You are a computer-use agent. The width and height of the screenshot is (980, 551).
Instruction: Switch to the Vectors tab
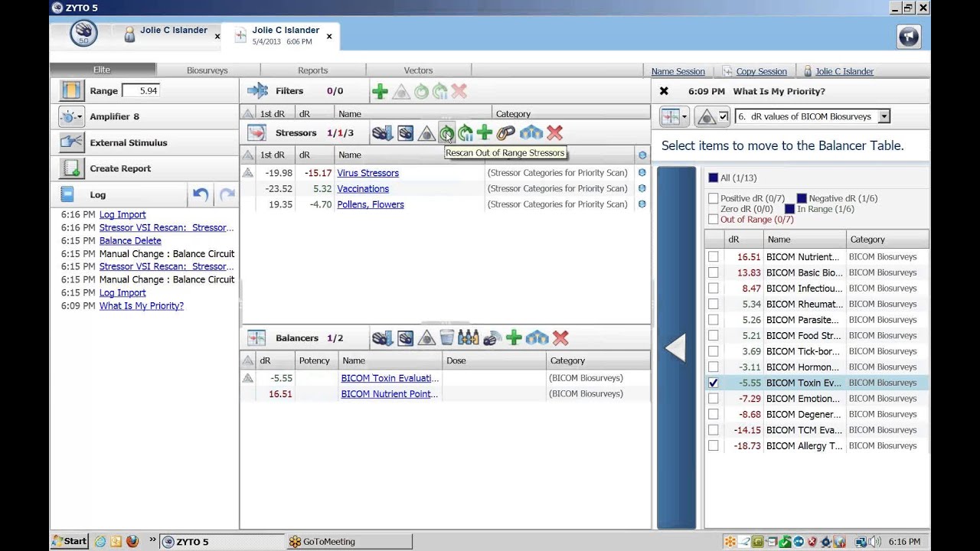tap(418, 70)
